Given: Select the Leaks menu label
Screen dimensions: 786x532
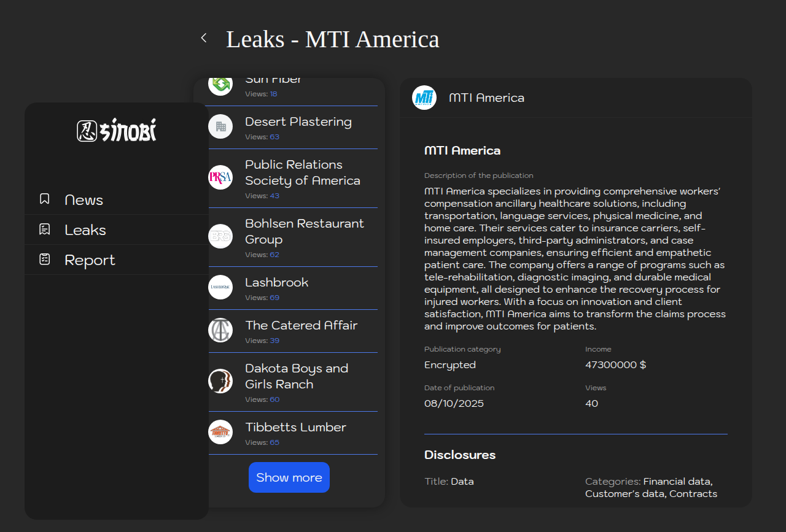Looking at the screenshot, I should coord(85,230).
